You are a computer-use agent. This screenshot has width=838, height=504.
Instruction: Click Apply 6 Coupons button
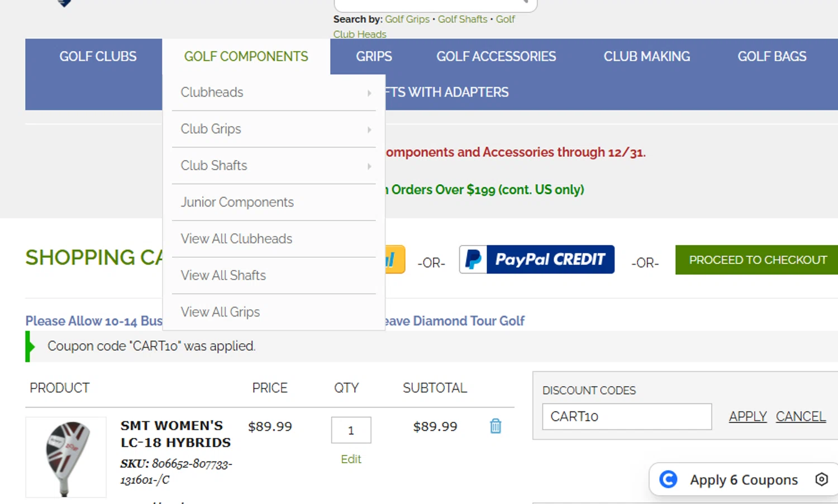point(744,479)
